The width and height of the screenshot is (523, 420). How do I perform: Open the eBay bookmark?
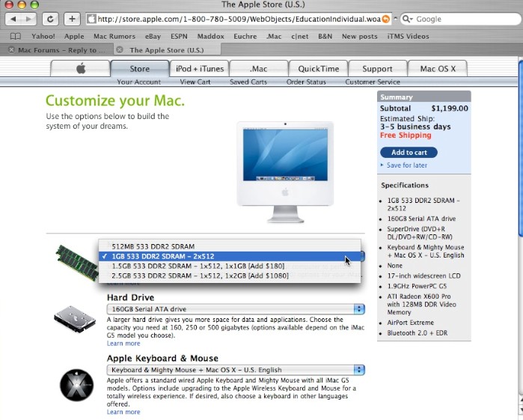coord(153,36)
